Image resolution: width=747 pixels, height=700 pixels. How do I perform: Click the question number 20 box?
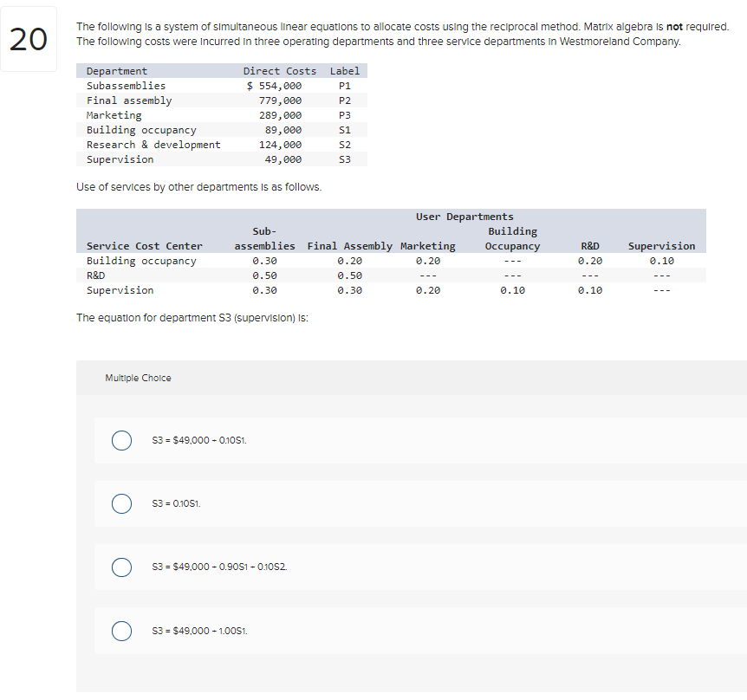click(29, 39)
